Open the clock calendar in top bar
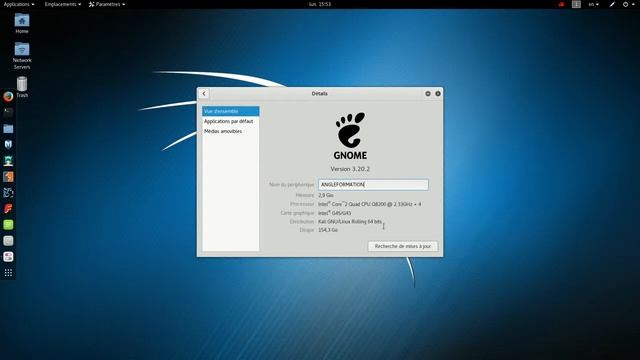 [x=320, y=4]
